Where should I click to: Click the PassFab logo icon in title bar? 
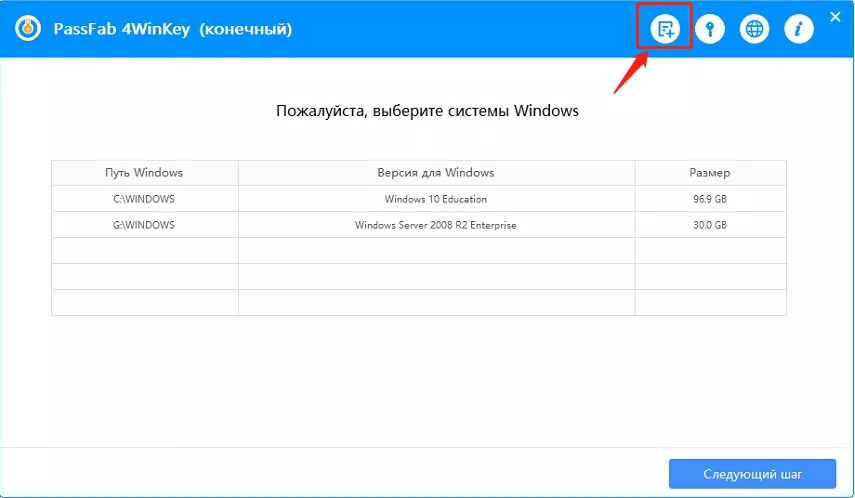pyautogui.click(x=28, y=29)
